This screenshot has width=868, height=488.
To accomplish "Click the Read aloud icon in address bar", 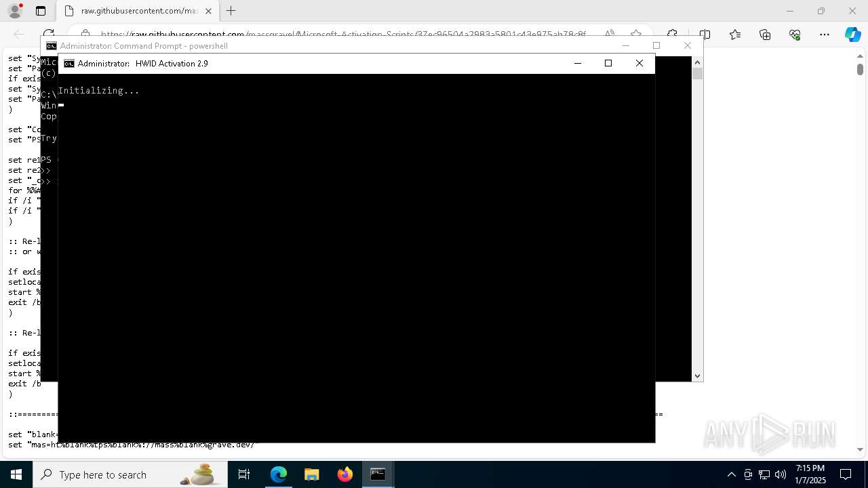I will (x=610, y=34).
